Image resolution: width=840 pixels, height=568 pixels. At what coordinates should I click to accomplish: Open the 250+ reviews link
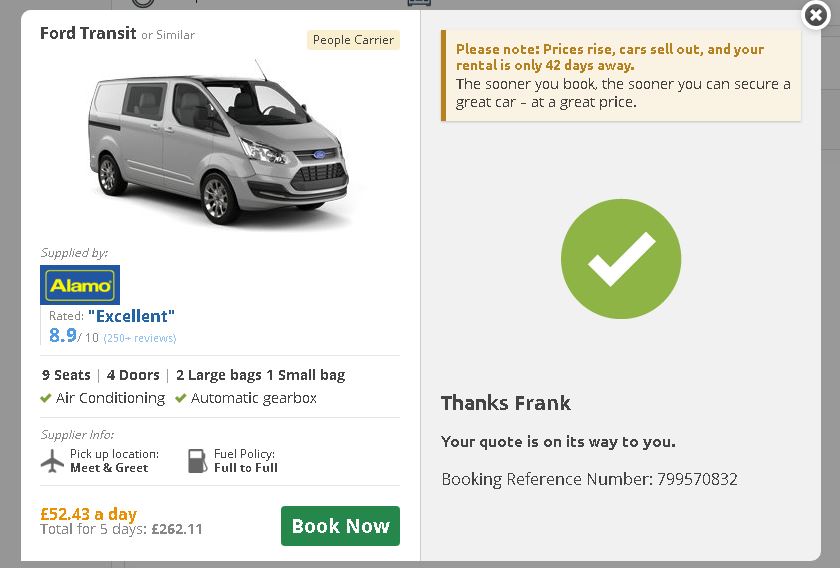[140, 338]
